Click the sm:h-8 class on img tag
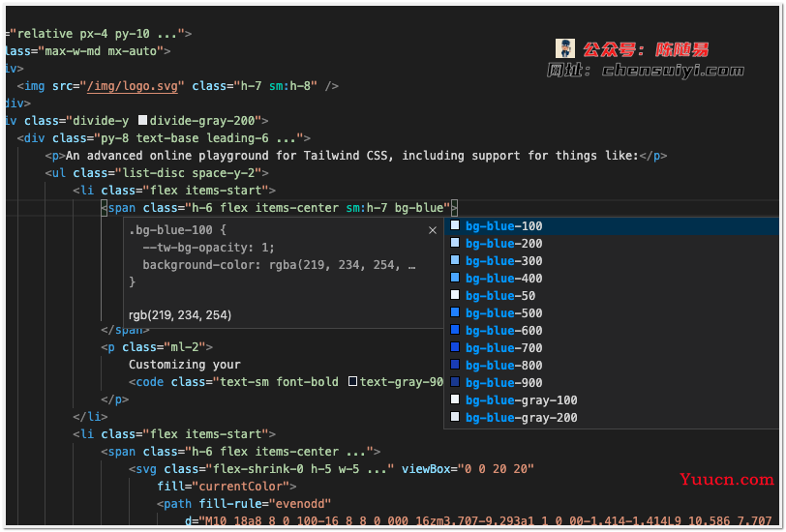The width and height of the screenshot is (786, 532). [289, 86]
